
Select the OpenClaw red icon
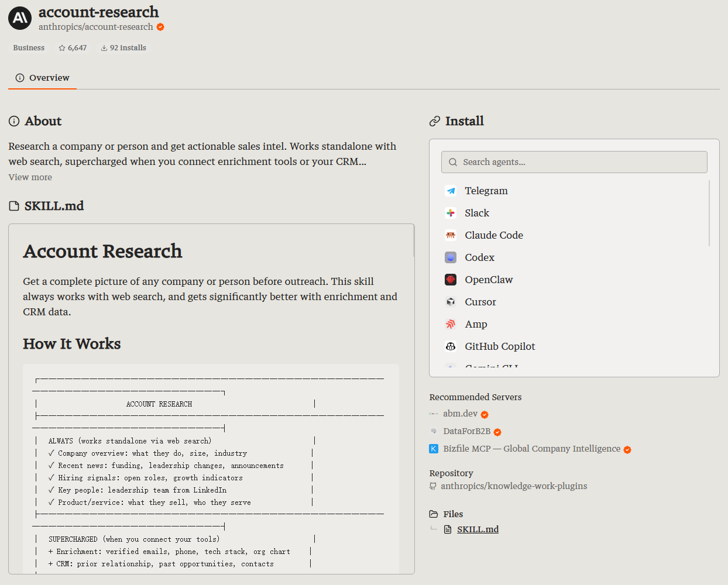tap(451, 280)
